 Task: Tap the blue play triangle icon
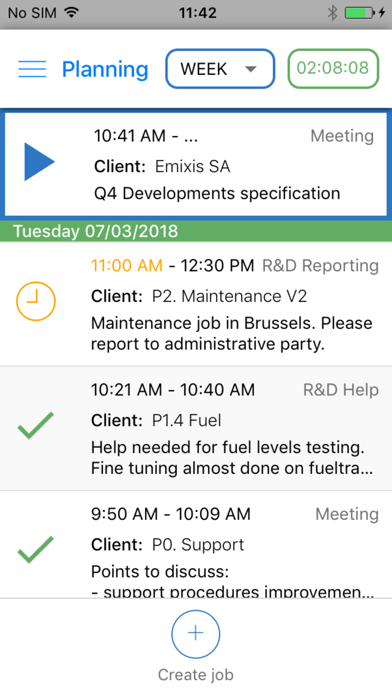pyautogui.click(x=39, y=162)
